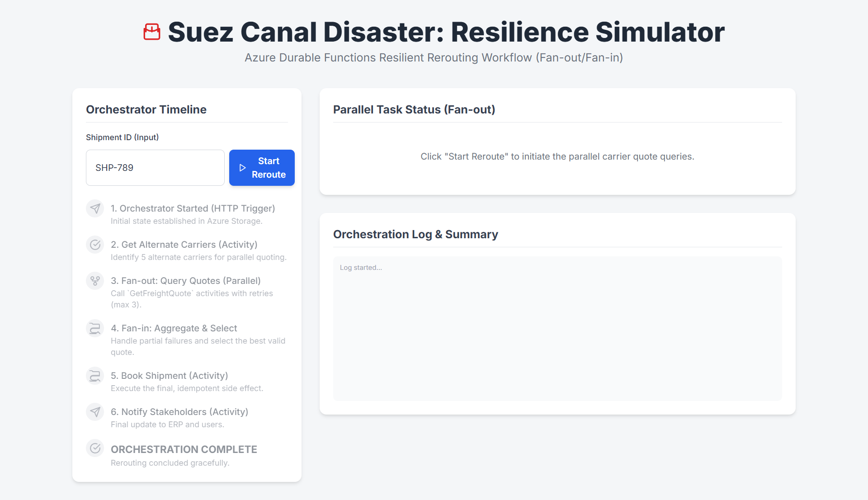
Task: Click the red alarm icon beside the title
Action: point(152,32)
